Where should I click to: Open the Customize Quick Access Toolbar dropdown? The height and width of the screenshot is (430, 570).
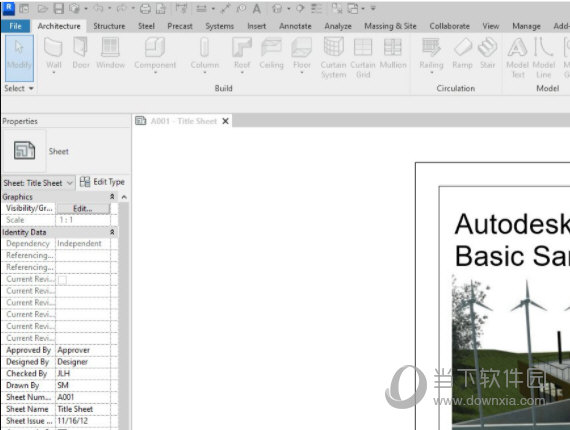[x=373, y=8]
